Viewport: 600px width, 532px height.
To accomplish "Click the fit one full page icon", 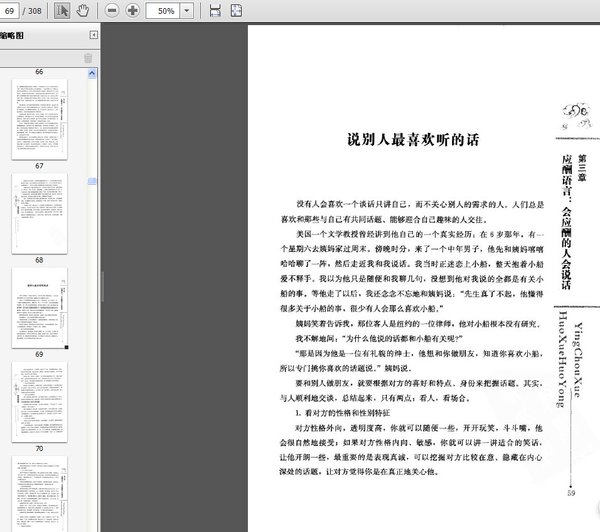I will (x=236, y=11).
